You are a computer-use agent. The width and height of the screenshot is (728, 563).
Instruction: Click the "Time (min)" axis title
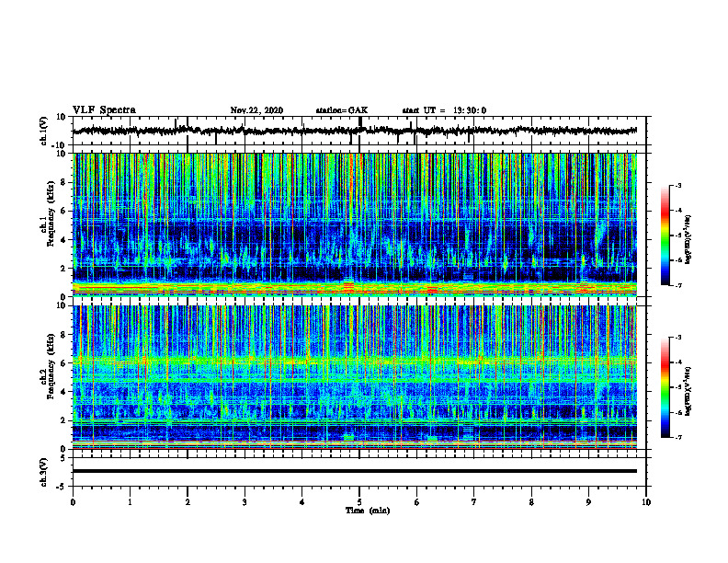click(x=368, y=511)
